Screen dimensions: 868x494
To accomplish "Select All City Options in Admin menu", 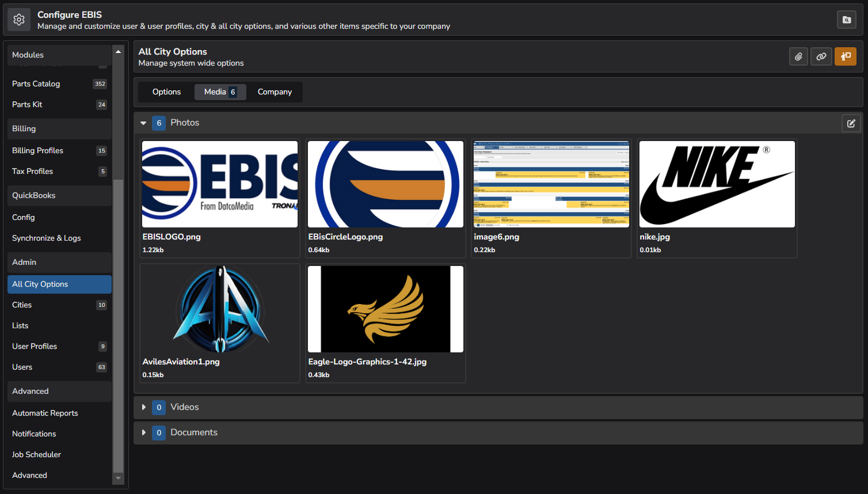I will [x=40, y=284].
